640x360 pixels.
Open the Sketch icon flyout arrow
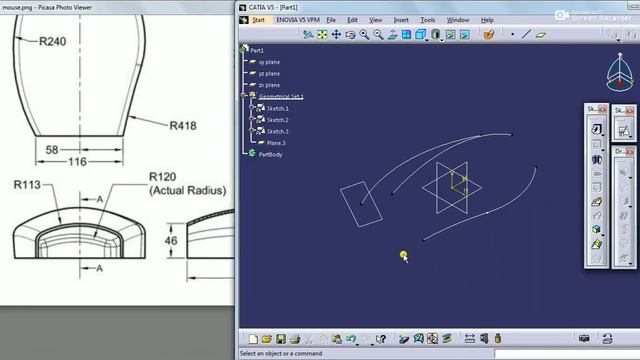pos(602,135)
